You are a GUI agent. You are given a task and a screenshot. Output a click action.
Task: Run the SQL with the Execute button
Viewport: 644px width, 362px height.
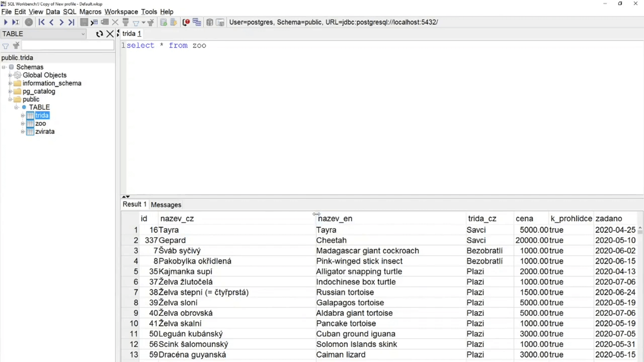(x=6, y=22)
